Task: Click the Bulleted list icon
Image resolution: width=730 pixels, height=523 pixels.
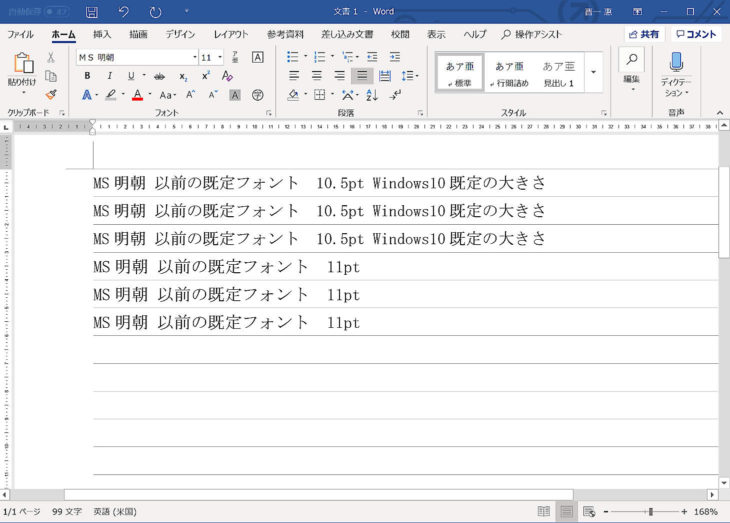Action: [x=292, y=57]
